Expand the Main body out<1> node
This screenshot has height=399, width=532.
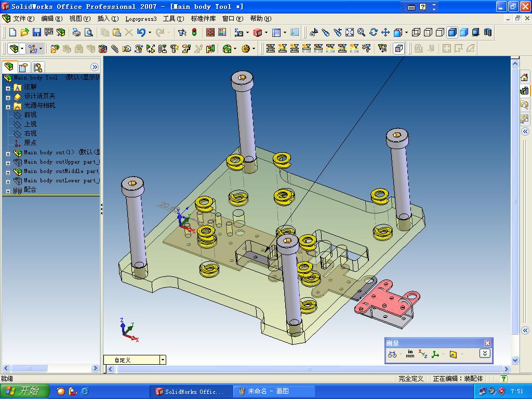pyautogui.click(x=8, y=154)
